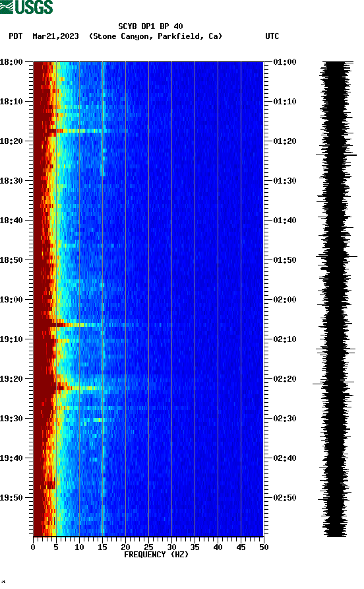364x589 pixels.
Task: Click the '02:00' UTC time label
Action: click(285, 300)
